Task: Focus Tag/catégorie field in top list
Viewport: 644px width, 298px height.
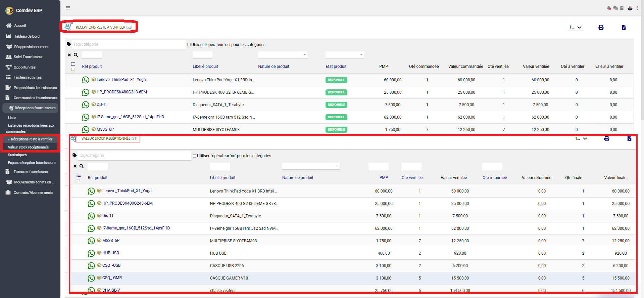Action: pos(129,44)
